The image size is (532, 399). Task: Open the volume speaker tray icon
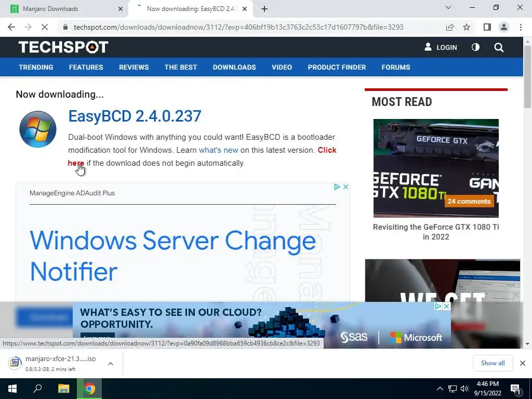(x=464, y=389)
